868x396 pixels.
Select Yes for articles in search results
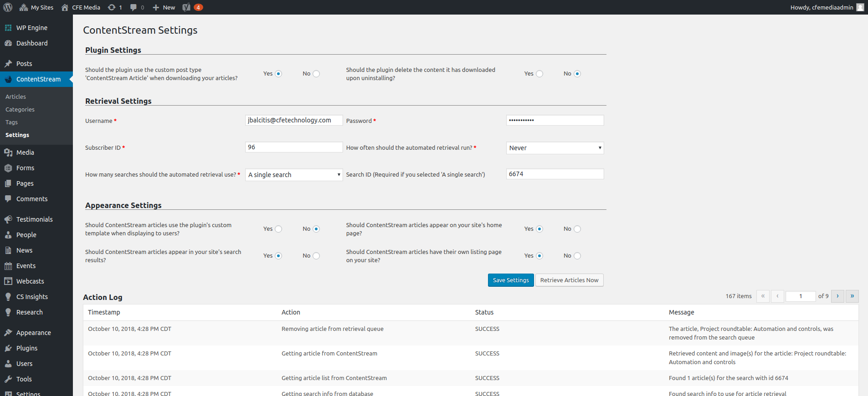pos(278,256)
